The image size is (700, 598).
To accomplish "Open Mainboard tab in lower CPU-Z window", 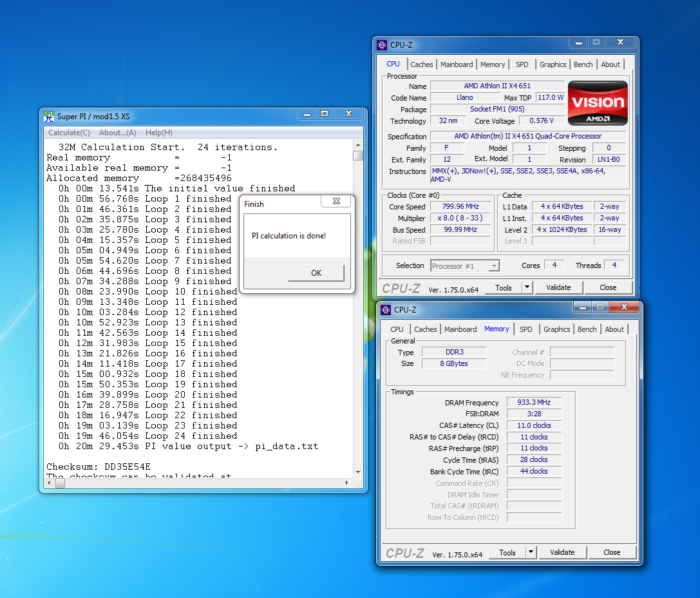I will tap(460, 329).
